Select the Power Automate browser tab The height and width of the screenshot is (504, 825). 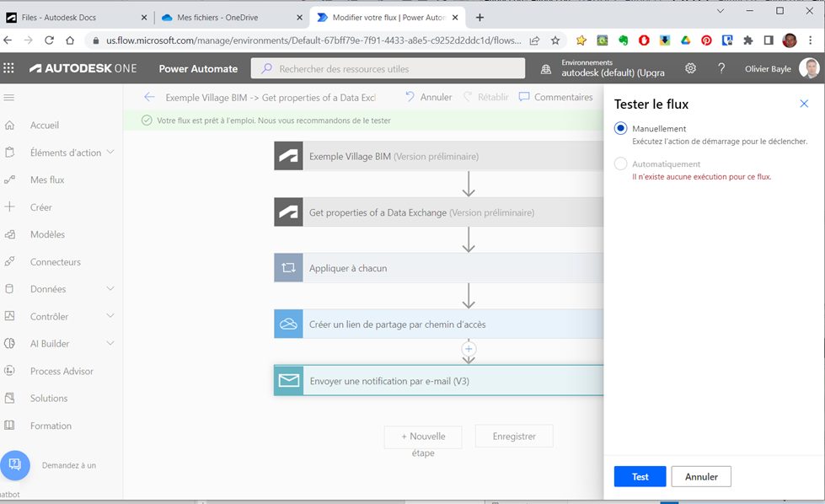[388, 18]
